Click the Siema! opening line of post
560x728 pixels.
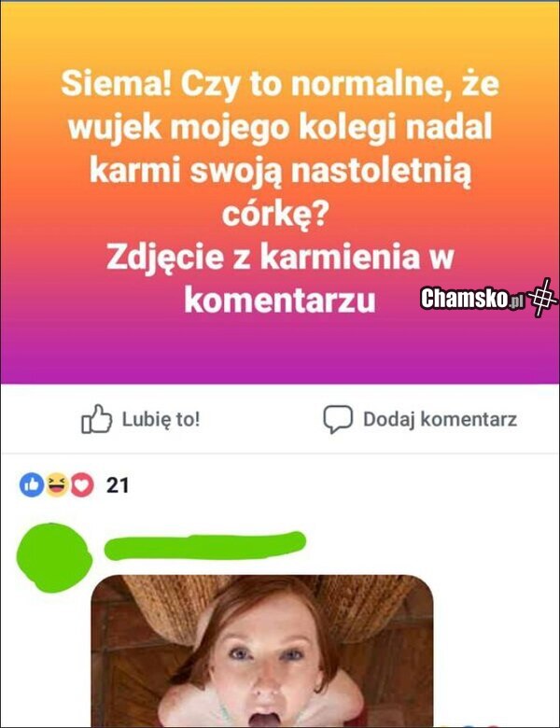[x=280, y=84]
